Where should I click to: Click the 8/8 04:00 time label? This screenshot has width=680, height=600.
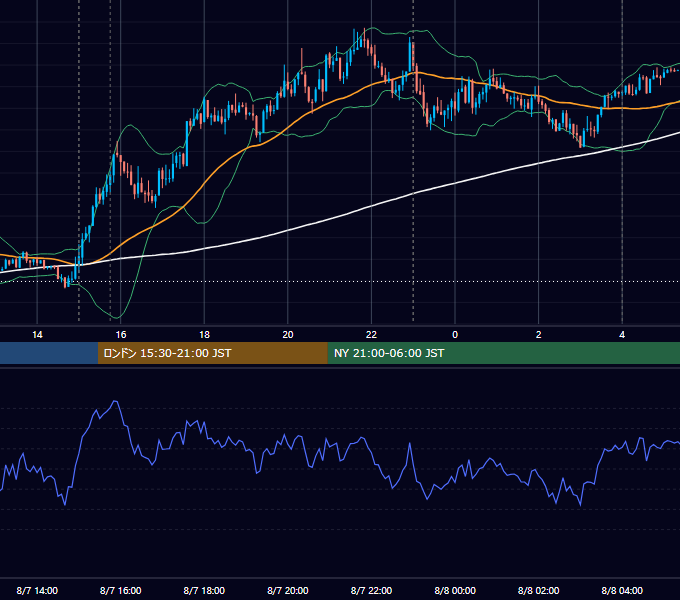pyautogui.click(x=622, y=590)
